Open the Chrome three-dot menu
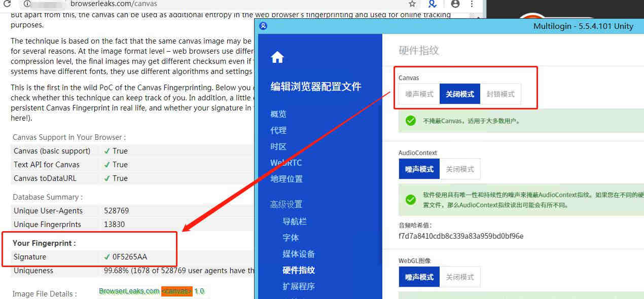 [472, 4]
